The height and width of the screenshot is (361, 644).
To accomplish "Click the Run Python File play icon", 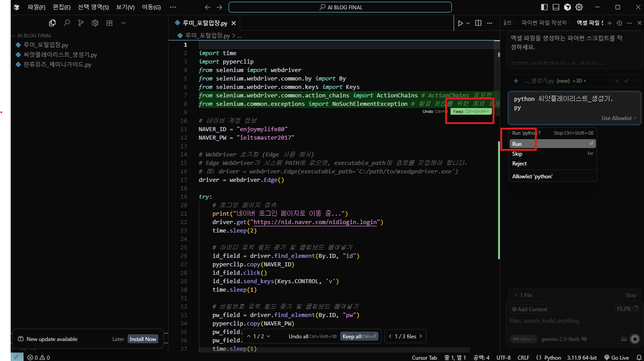I will [461, 23].
